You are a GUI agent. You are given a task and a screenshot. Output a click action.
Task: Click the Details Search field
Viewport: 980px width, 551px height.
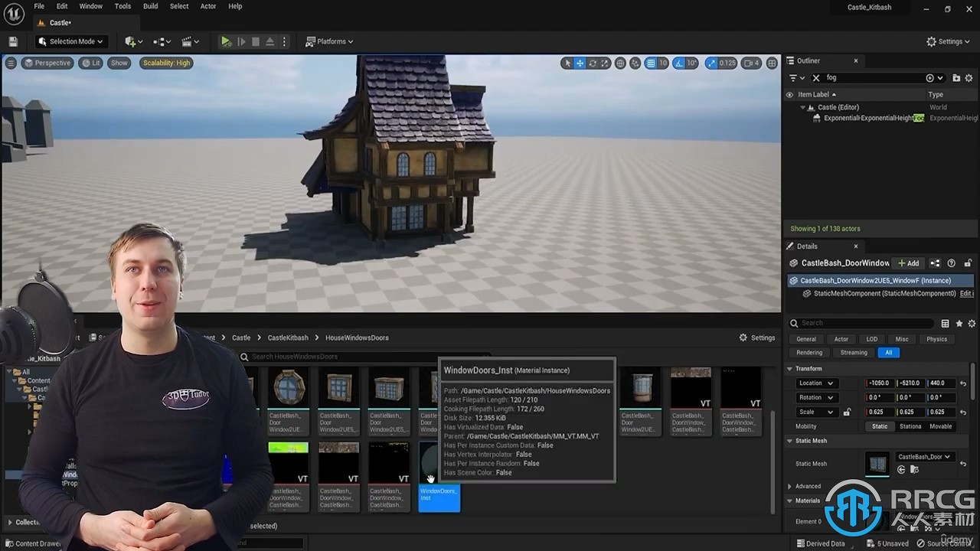tap(861, 323)
